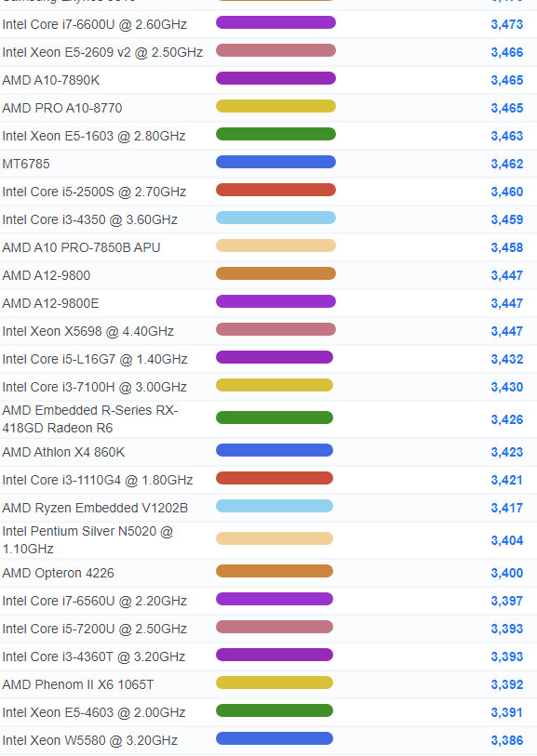The height and width of the screenshot is (756, 537).
Task: Open the MT6785 processor entry
Action: click(x=26, y=165)
